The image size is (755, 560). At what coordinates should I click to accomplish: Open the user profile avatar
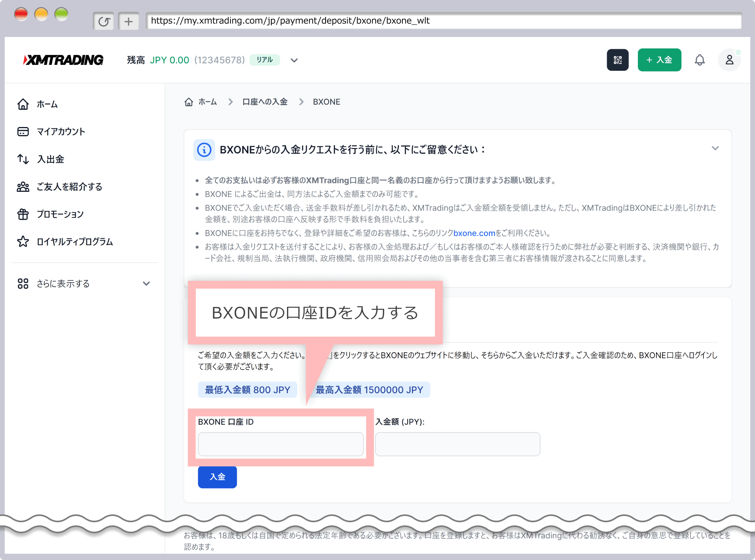coord(729,60)
